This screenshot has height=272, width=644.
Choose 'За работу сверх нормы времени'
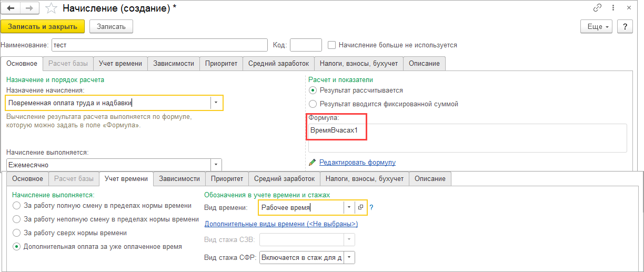[17, 233]
